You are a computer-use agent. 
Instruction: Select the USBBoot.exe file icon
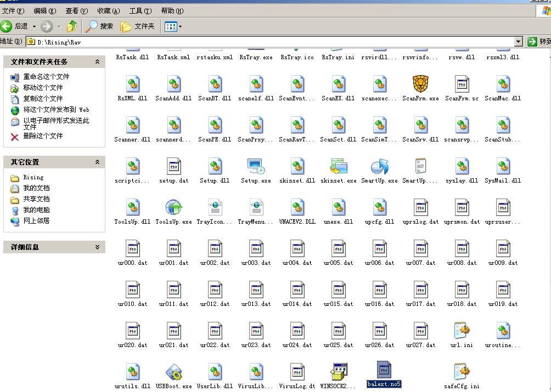[x=174, y=372]
